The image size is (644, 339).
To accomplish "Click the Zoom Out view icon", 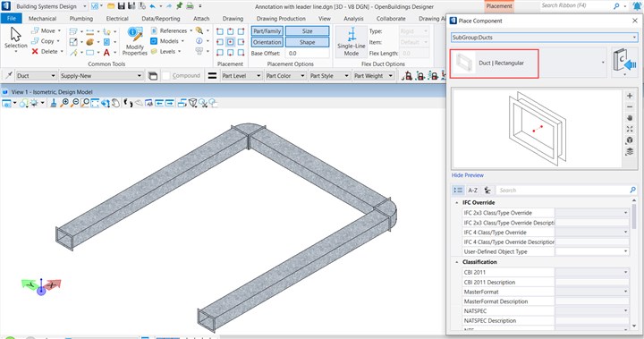I will coord(75,103).
